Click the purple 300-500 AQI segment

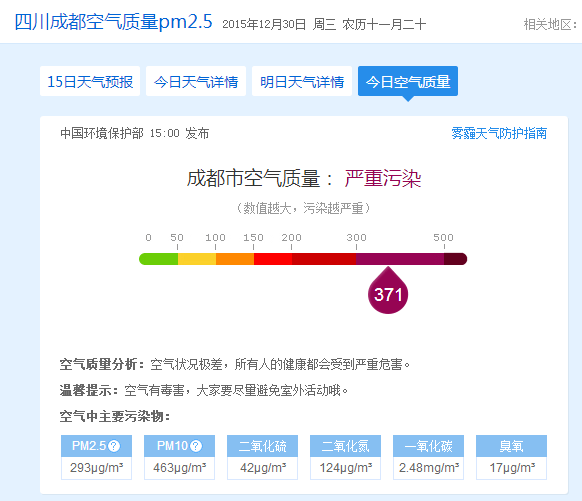pyautogui.click(x=400, y=259)
